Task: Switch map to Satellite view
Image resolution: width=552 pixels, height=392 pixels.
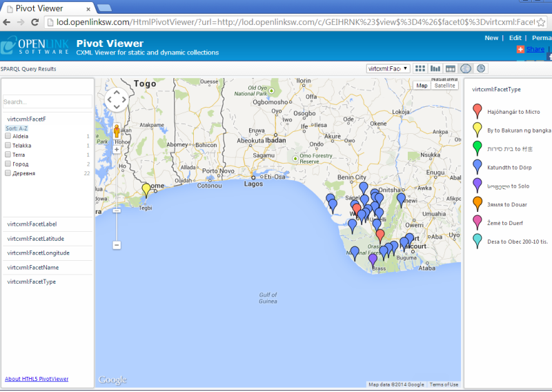Action: tap(445, 86)
